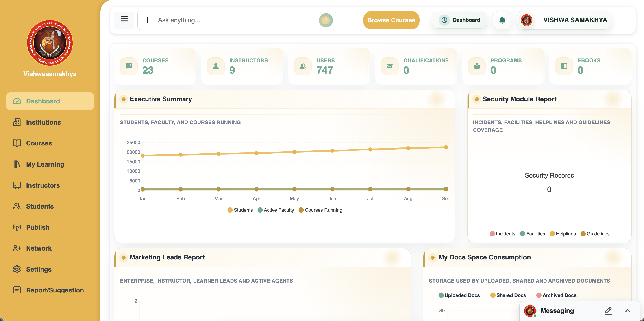The width and height of the screenshot is (644, 321).
Task: Click the USERS count 747
Action: point(324,70)
